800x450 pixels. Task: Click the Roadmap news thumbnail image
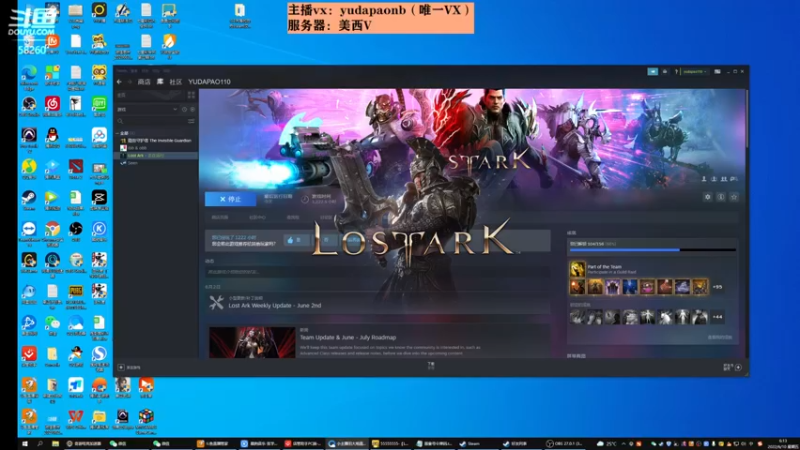[x=252, y=342]
